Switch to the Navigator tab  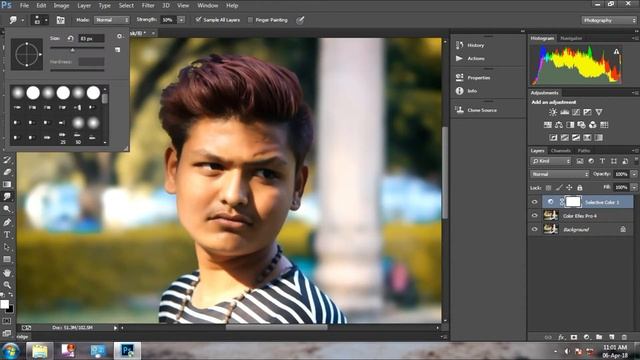coord(571,38)
